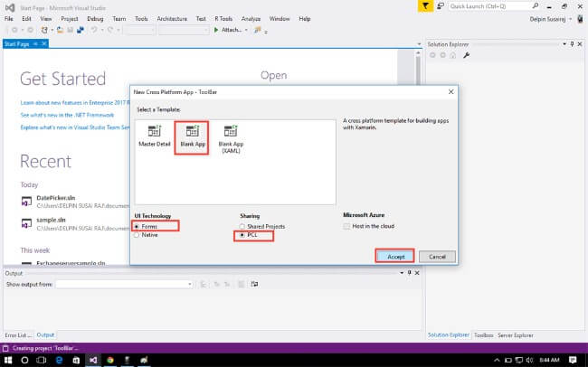This screenshot has height=367, width=588.
Task: Open the Team menu
Action: pyautogui.click(x=119, y=19)
